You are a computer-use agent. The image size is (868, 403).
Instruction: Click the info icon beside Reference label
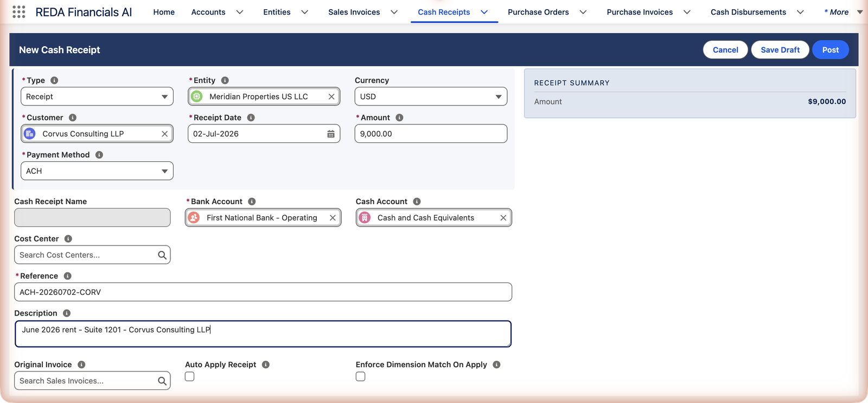click(x=67, y=276)
